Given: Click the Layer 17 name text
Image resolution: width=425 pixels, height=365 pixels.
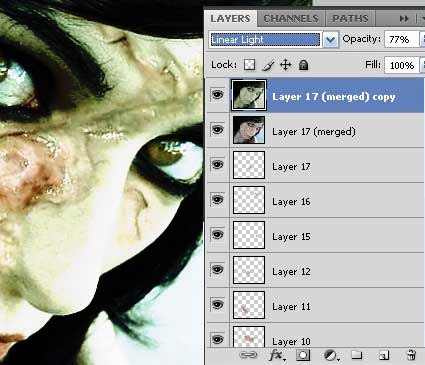Looking at the screenshot, I should coord(291,167).
